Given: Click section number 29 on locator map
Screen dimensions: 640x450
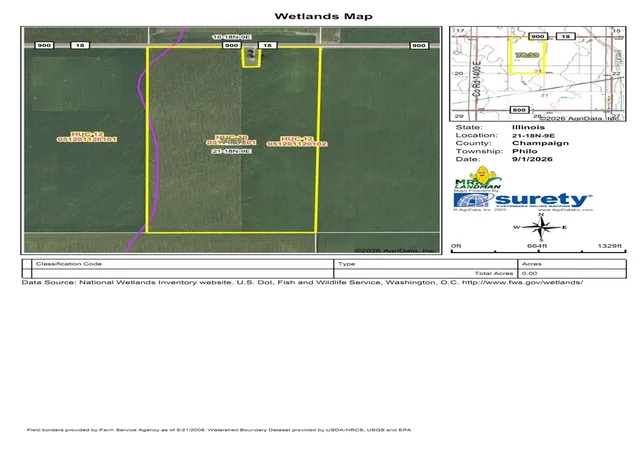Looking at the screenshot, I should pyautogui.click(x=459, y=116).
